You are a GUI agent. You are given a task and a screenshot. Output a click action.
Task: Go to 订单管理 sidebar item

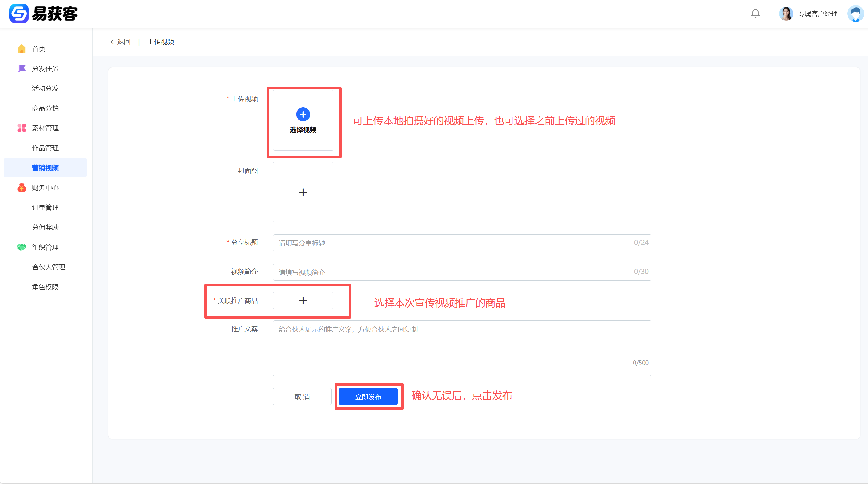[45, 207]
